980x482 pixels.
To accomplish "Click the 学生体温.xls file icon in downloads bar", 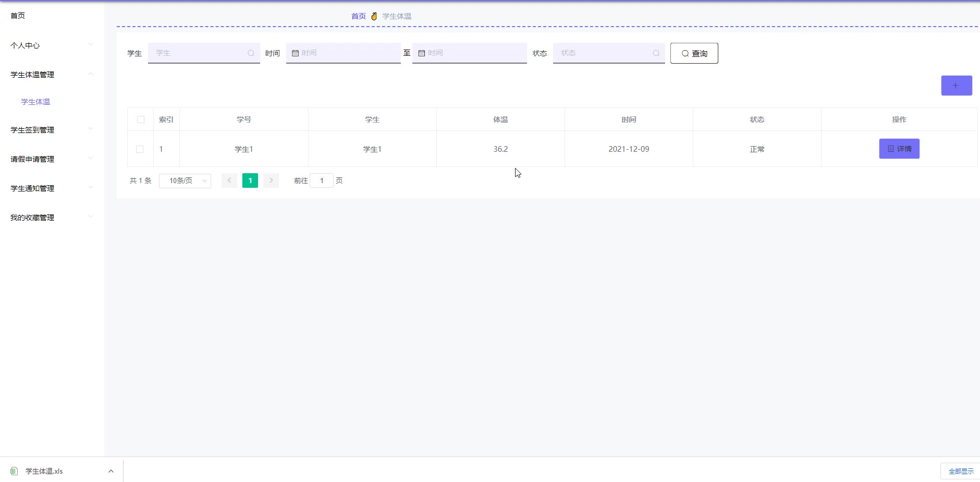I will [14, 471].
